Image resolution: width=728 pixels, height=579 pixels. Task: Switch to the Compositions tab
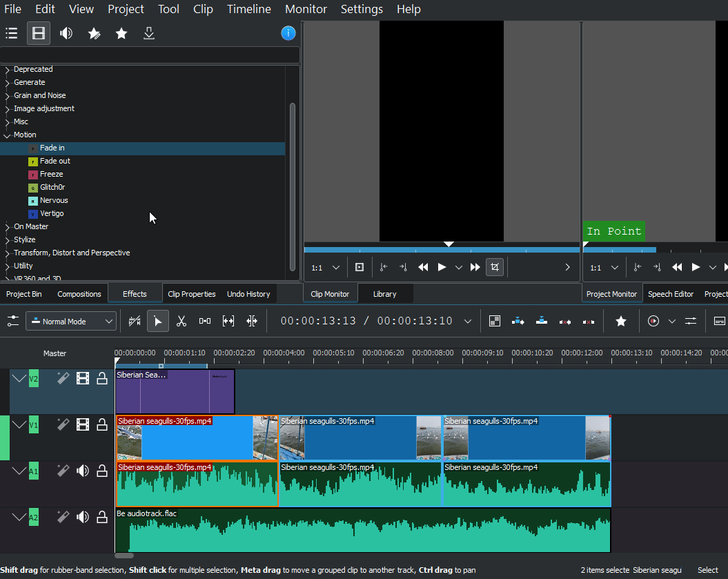pos(79,294)
